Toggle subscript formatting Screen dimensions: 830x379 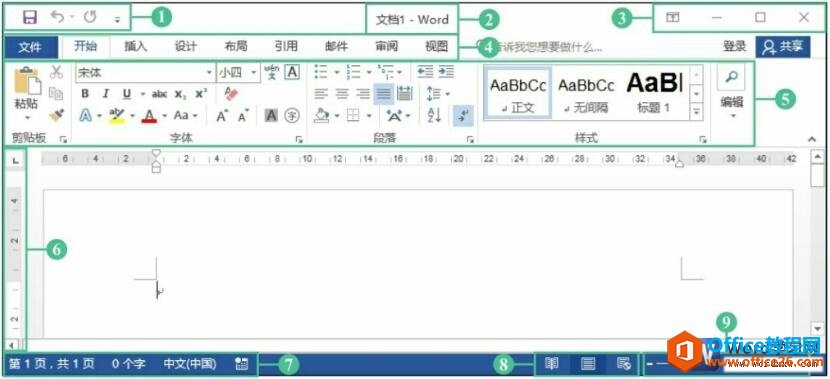coord(181,95)
